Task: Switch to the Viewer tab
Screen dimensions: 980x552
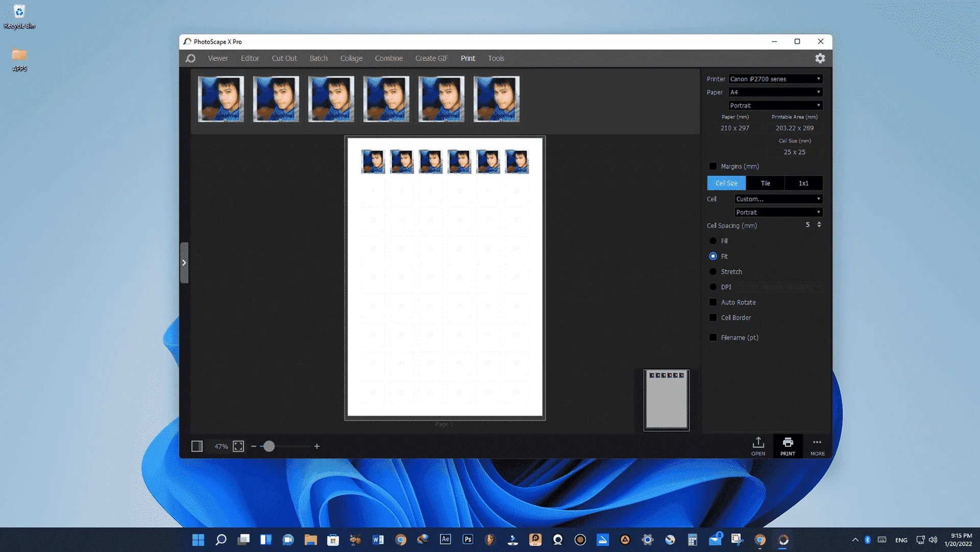Action: [x=218, y=58]
